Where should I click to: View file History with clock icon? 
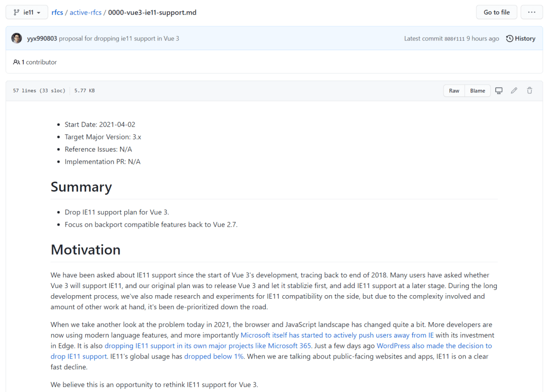(x=521, y=39)
